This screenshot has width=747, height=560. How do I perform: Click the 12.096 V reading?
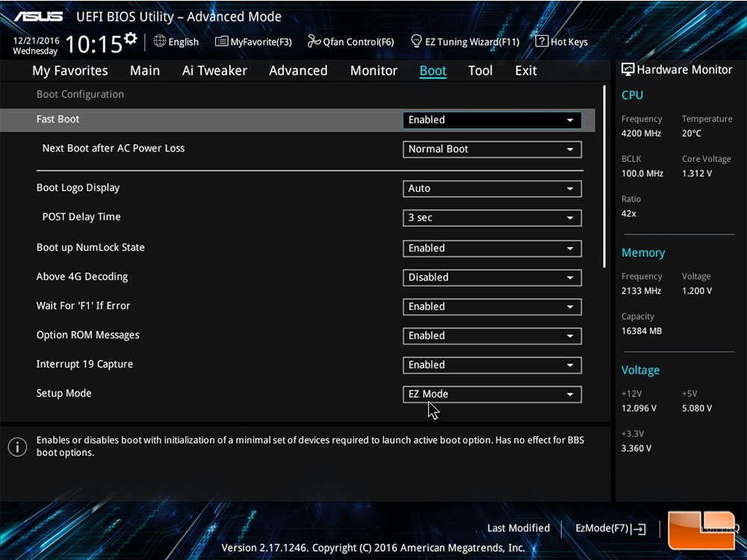(639, 408)
